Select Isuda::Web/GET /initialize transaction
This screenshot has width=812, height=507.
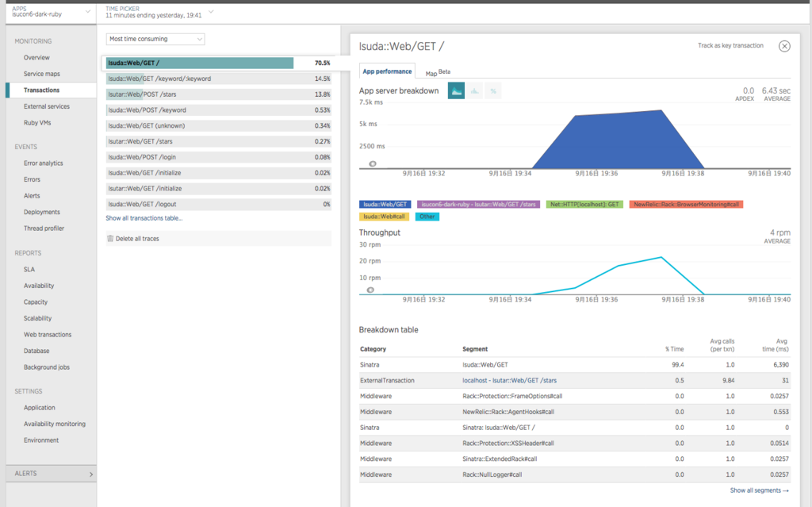tap(219, 173)
